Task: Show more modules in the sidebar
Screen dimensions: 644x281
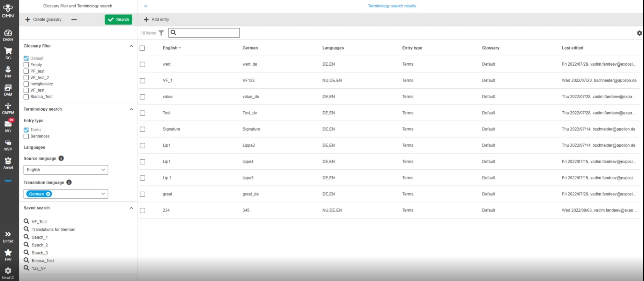Action: coord(8,181)
